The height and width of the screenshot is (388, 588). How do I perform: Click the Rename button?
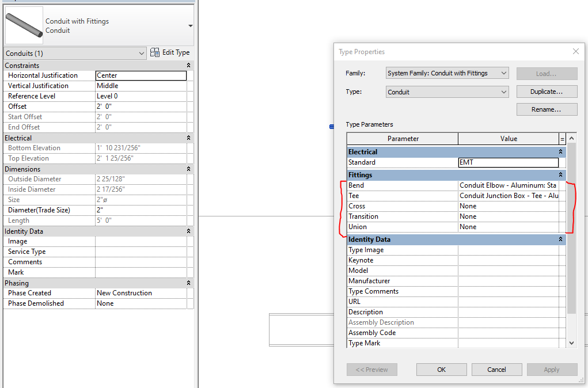click(546, 109)
